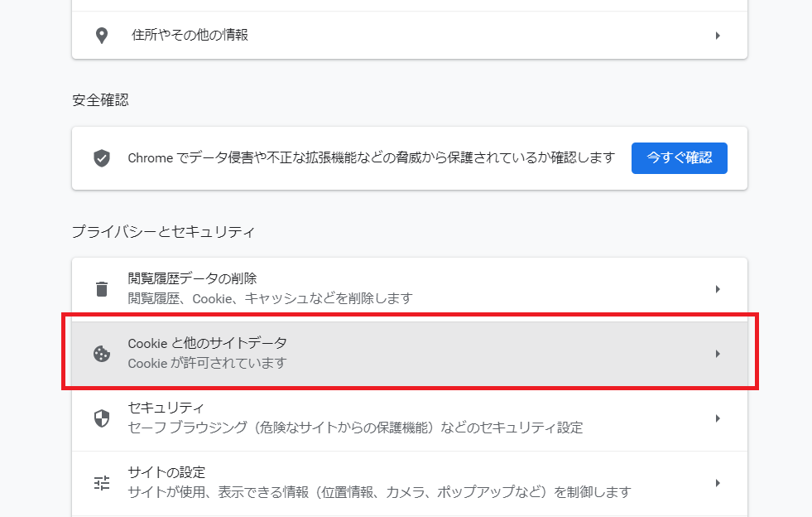The width and height of the screenshot is (812, 517).
Task: Click the trash can icon
Action: tap(102, 289)
